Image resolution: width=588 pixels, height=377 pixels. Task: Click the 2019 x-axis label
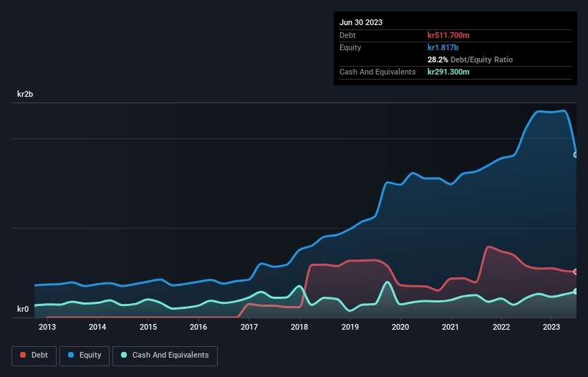click(350, 327)
